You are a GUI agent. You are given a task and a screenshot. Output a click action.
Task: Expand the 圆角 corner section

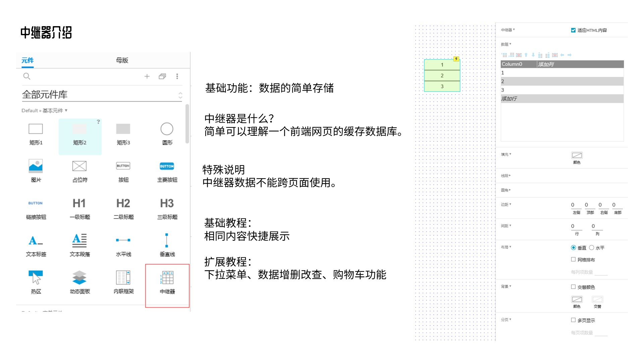[x=505, y=190]
